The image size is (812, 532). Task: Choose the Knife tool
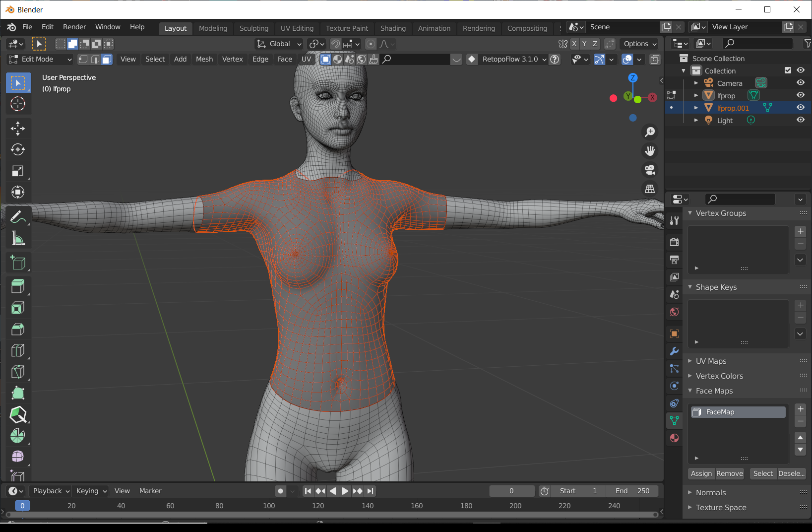point(18,372)
